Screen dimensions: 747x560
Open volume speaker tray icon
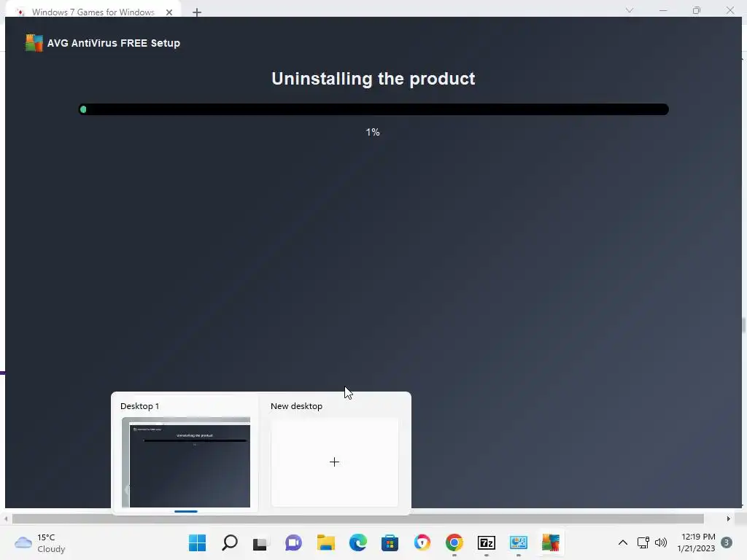661,542
